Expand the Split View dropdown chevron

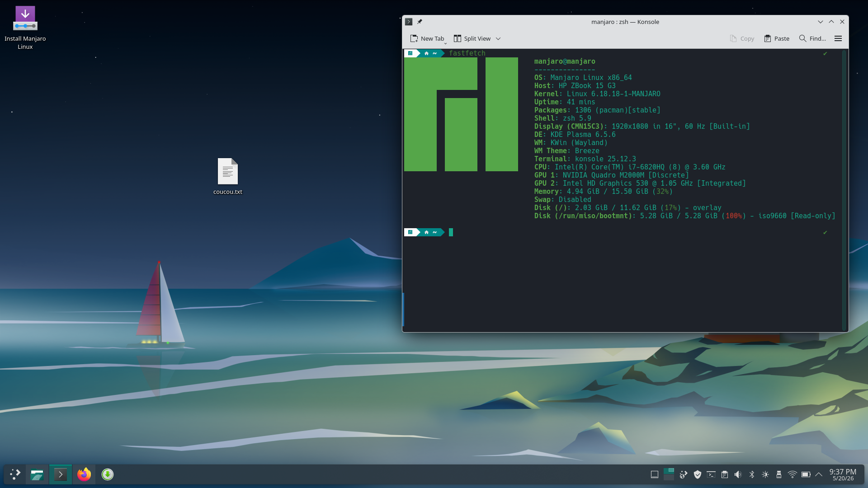coord(498,39)
